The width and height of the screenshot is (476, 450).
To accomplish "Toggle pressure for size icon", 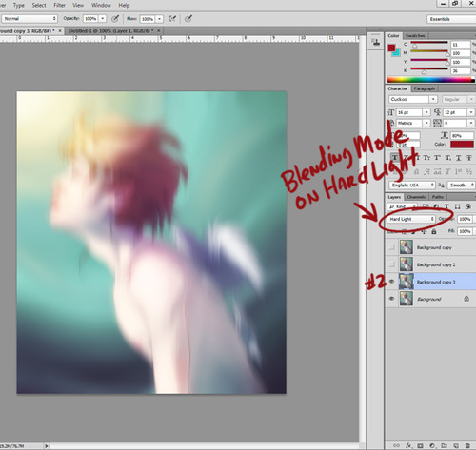I will point(188,19).
